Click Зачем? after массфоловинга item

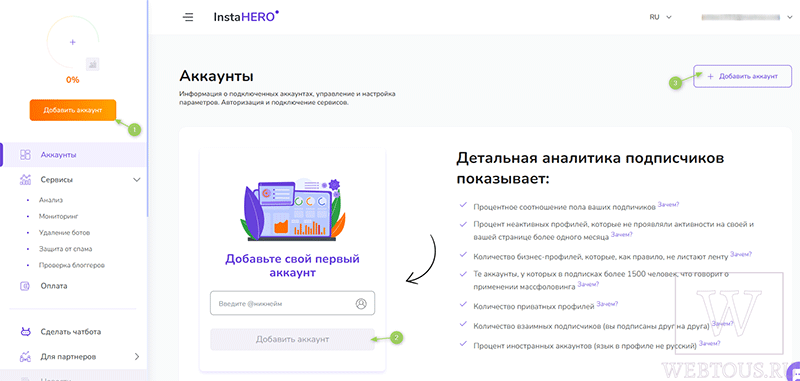pyautogui.click(x=588, y=285)
